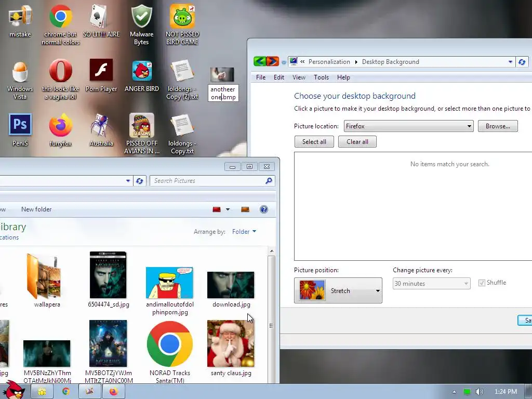532x399 pixels.
Task: Open address history dropdown in Personalization window
Action: (x=510, y=62)
